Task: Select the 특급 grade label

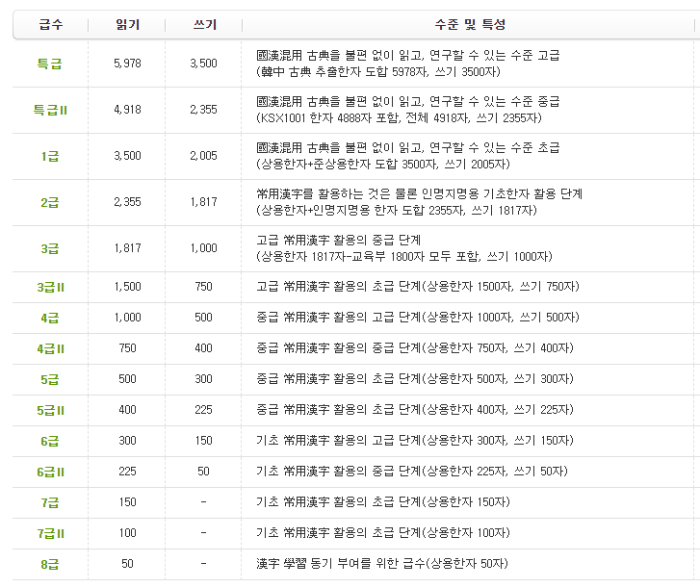Action: [49, 64]
